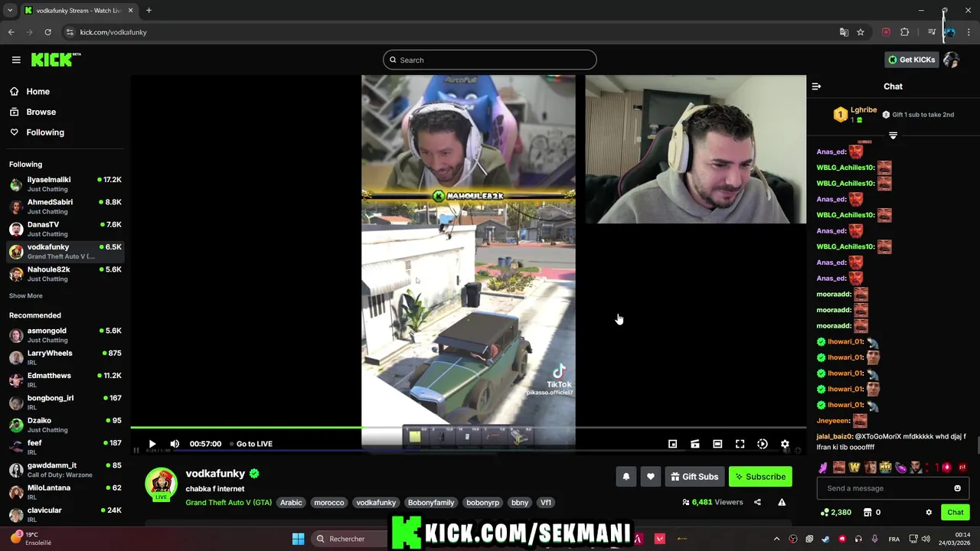This screenshot has height=551, width=980.
Task: Open emoji picker in message box
Action: [957, 488]
